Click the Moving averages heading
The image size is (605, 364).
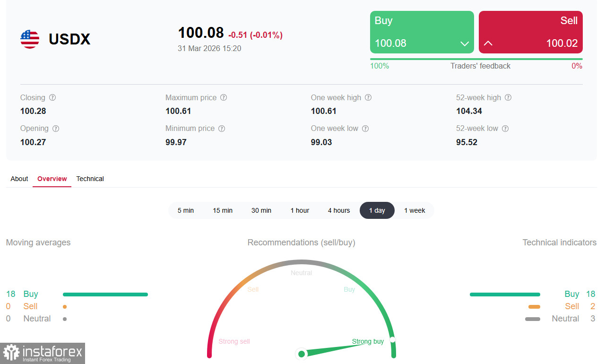coord(38,243)
